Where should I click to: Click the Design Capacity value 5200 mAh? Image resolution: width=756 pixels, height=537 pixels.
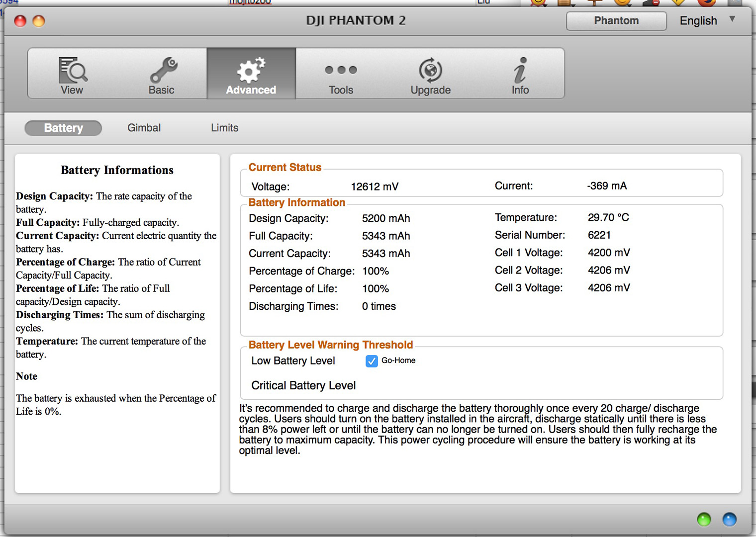[x=386, y=218]
